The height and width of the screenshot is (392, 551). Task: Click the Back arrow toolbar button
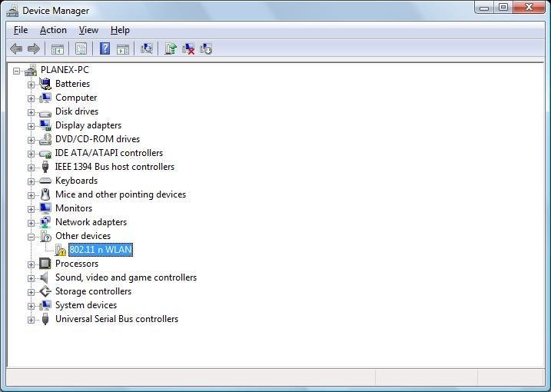click(x=16, y=48)
